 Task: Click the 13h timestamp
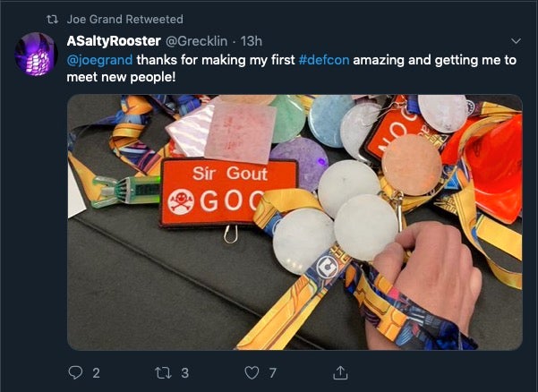pos(252,41)
